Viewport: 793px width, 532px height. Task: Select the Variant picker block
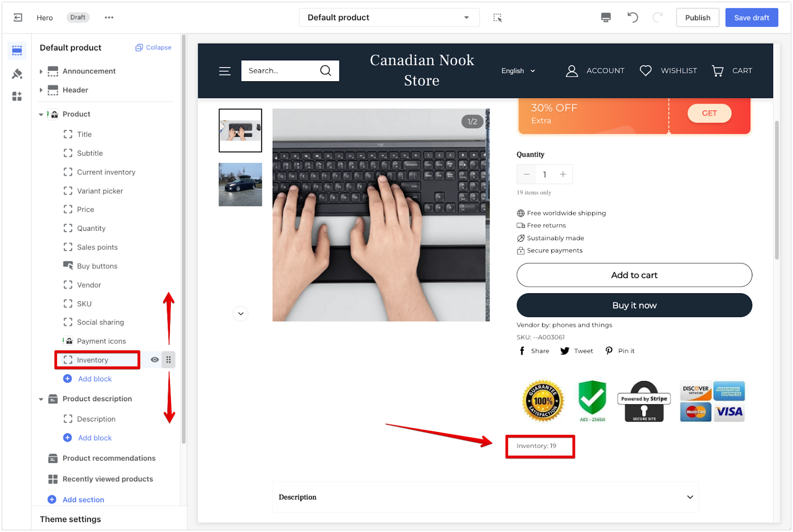(x=100, y=191)
